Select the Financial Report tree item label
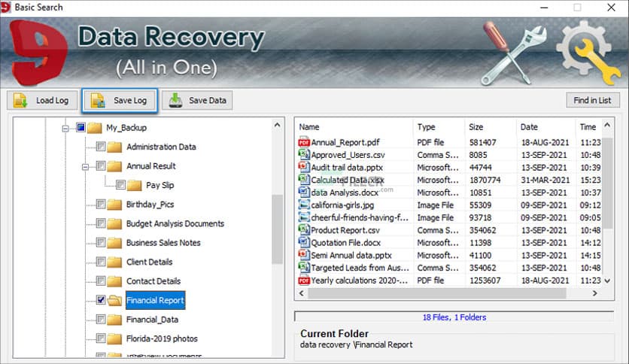The width and height of the screenshot is (629, 364). (155, 300)
